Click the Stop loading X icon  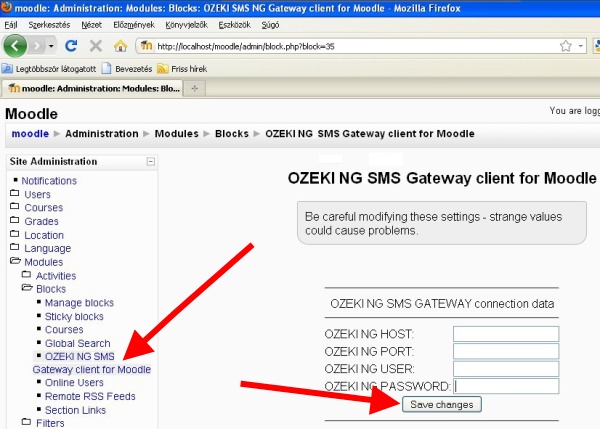pos(96,46)
